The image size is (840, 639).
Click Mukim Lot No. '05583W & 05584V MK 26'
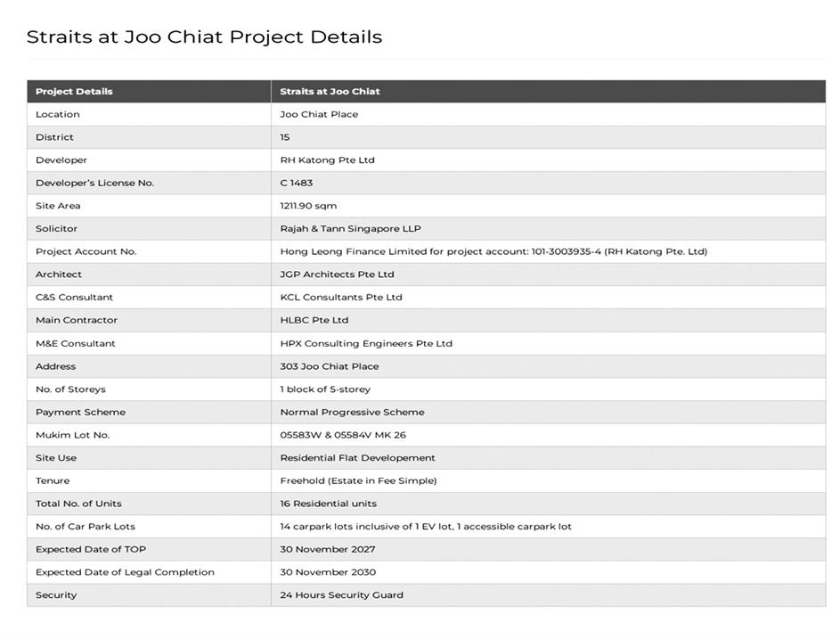tap(343, 435)
